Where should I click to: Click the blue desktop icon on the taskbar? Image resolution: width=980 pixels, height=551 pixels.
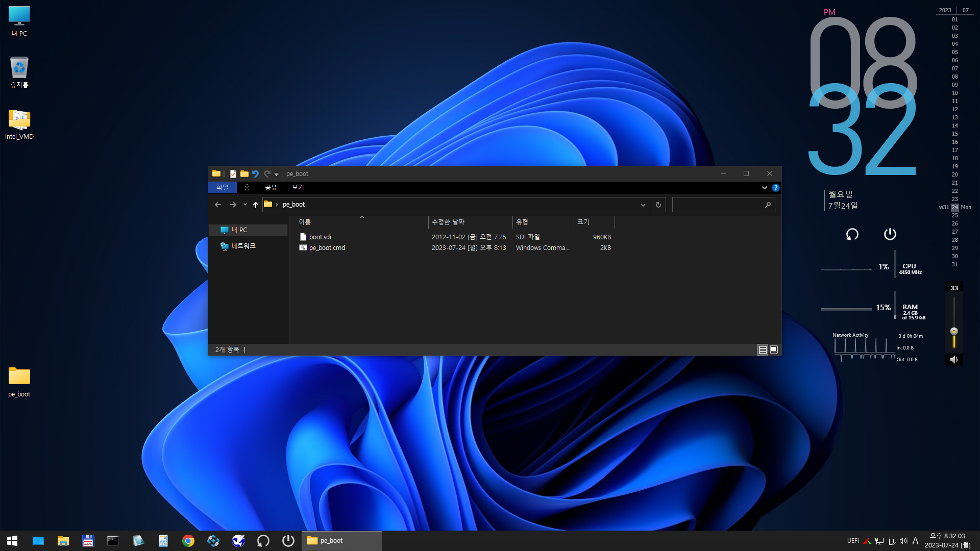(x=38, y=541)
